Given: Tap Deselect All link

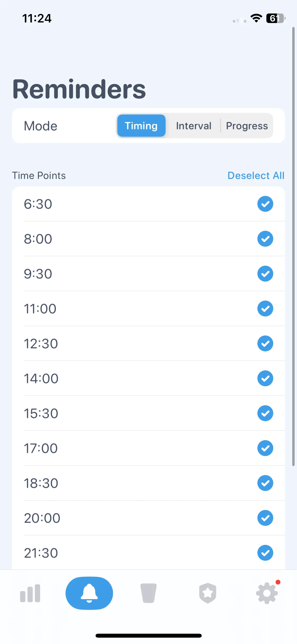Looking at the screenshot, I should 256,176.
